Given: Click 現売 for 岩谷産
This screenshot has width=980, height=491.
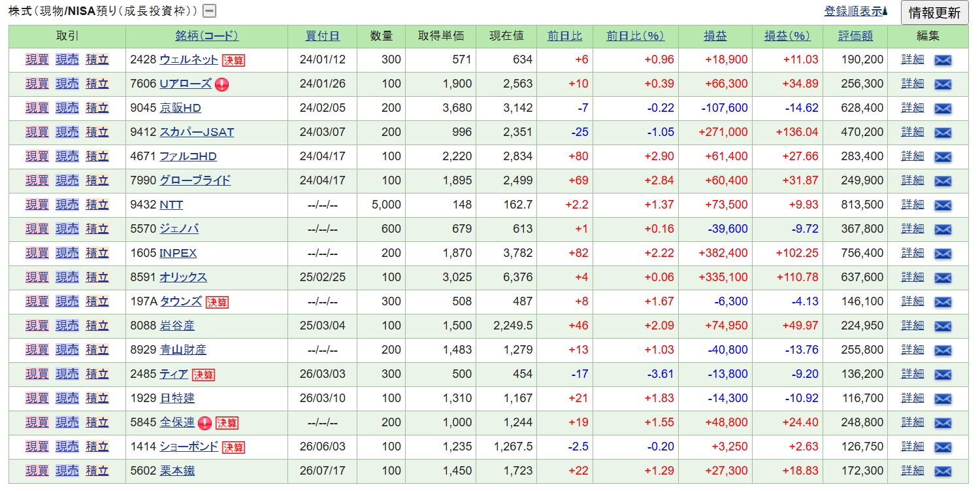Looking at the screenshot, I should pyautogui.click(x=67, y=326).
